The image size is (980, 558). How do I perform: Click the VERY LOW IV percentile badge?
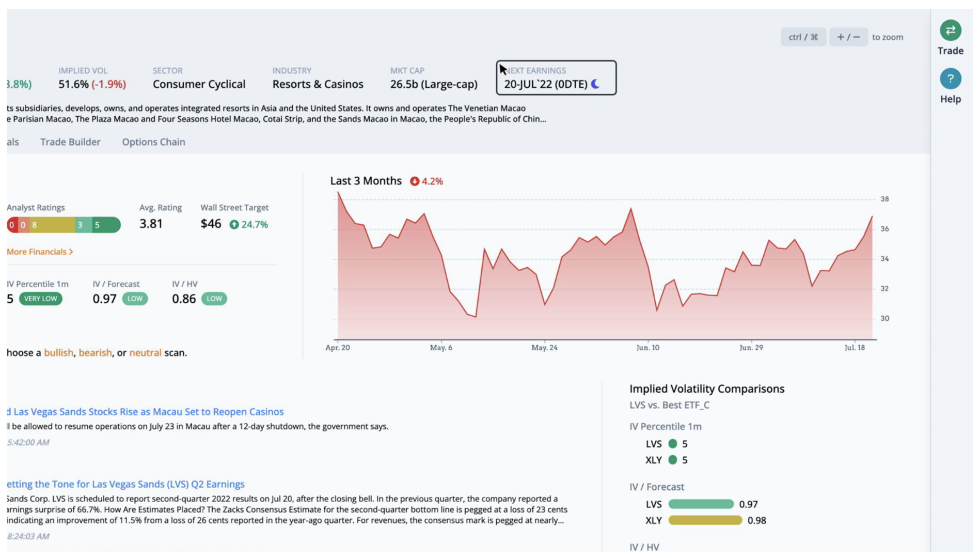[41, 299]
